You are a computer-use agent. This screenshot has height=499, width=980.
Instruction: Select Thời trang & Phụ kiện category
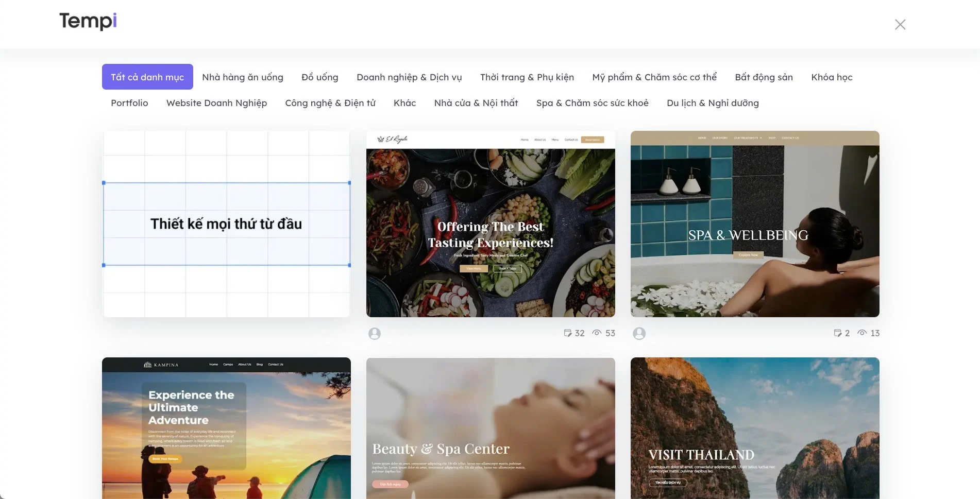527,77
